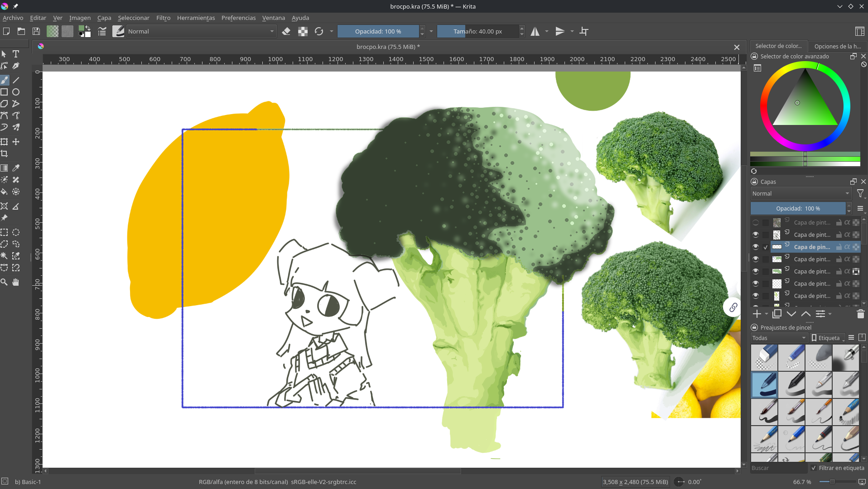Click the Buscar brush search field
The height and width of the screenshot is (489, 868).
(778, 468)
